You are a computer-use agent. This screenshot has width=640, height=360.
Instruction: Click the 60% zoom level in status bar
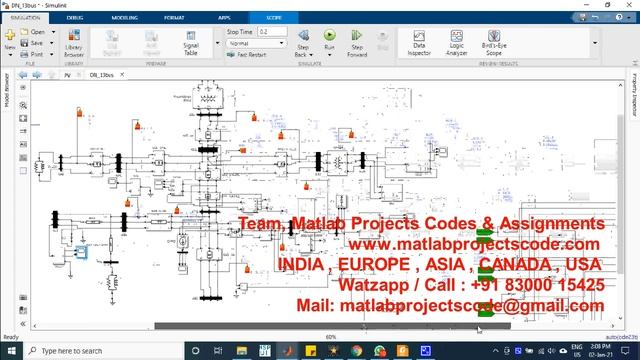click(331, 337)
